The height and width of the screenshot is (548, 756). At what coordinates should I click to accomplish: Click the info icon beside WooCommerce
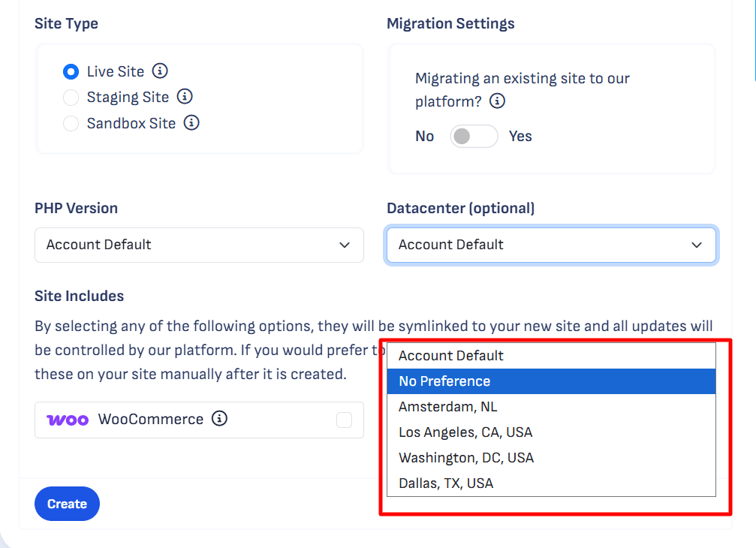tap(219, 419)
